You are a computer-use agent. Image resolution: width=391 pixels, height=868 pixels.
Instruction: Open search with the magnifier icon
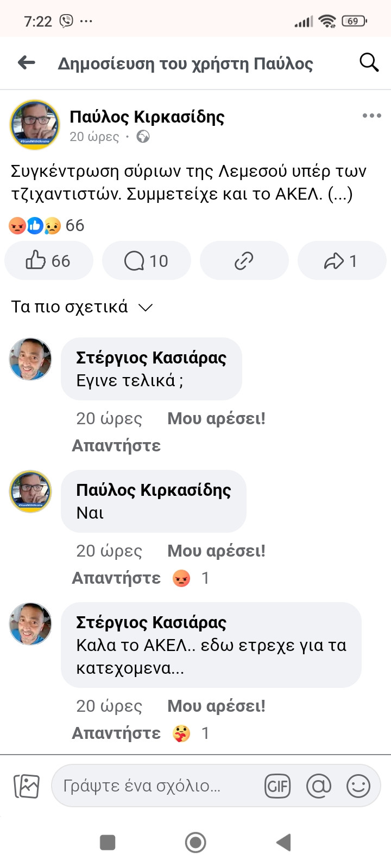369,63
